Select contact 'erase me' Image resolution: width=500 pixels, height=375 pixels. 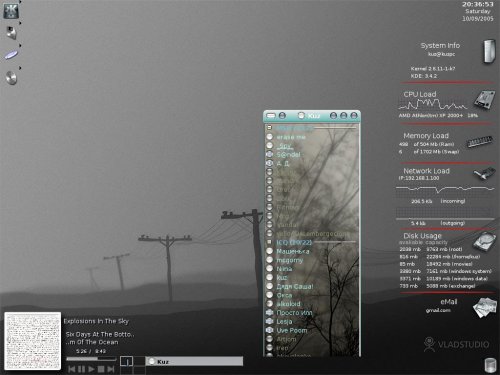(x=291, y=137)
